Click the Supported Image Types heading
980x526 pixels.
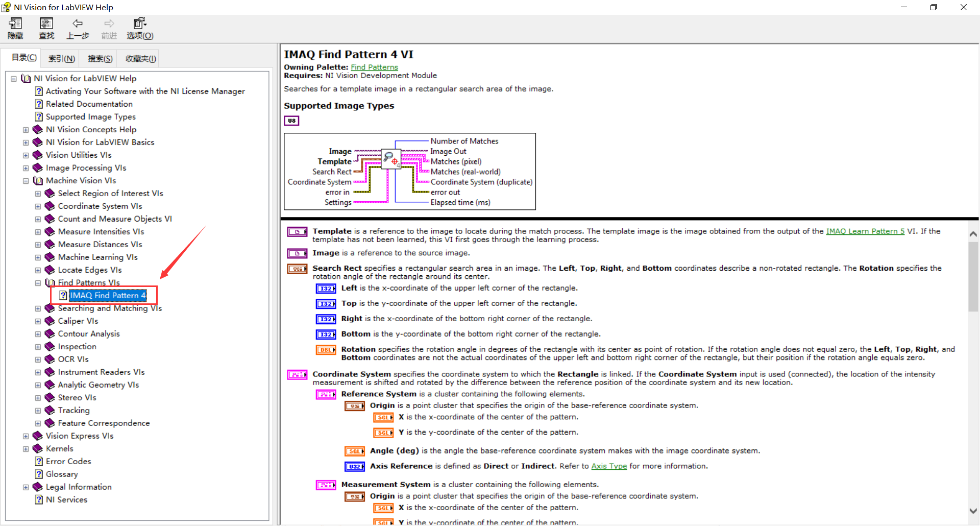click(339, 106)
